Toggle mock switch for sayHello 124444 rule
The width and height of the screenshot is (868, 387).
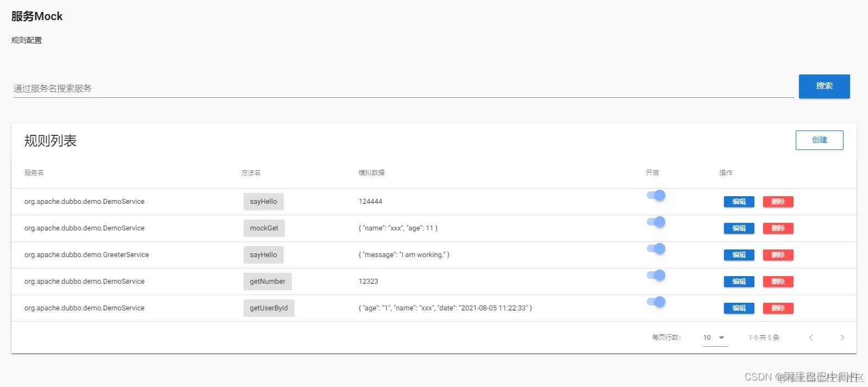pos(656,195)
